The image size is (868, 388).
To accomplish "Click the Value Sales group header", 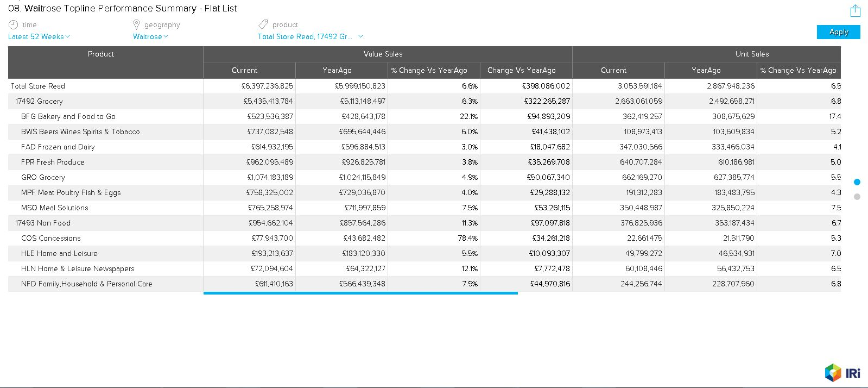I will 388,54.
